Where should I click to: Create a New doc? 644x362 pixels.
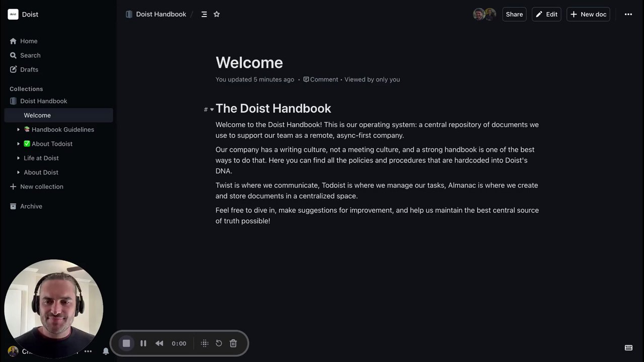pos(588,14)
